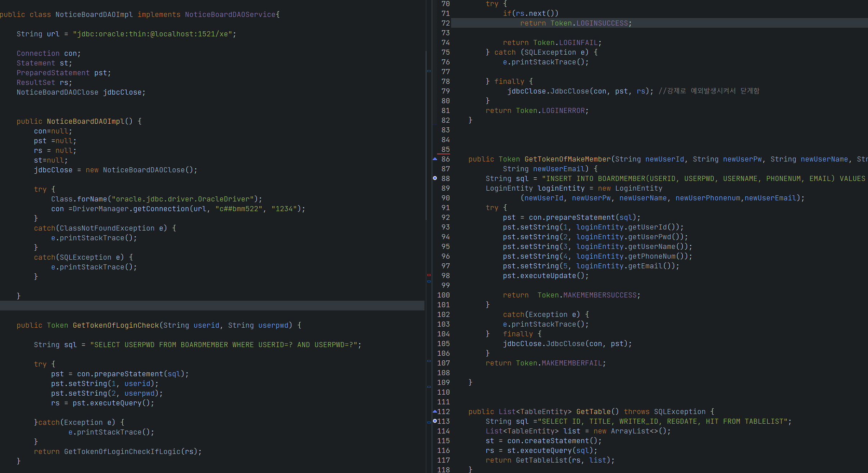Click the GetTable method name on line 112
This screenshot has width=868, height=473.
click(x=594, y=411)
